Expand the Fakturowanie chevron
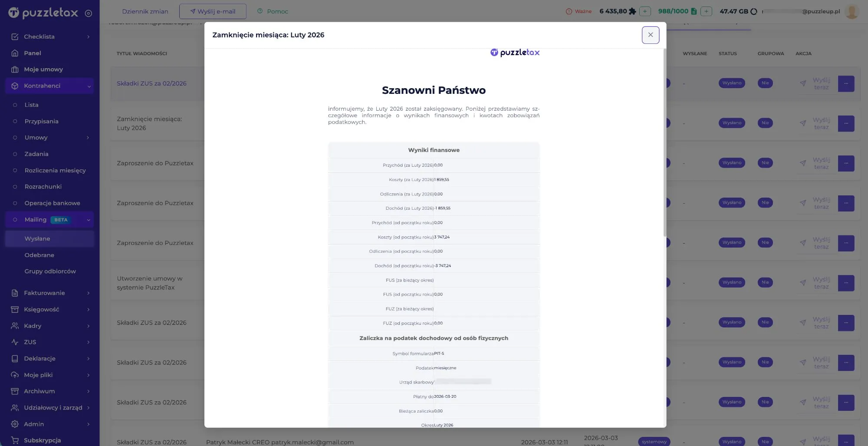The image size is (868, 446). 89,293
